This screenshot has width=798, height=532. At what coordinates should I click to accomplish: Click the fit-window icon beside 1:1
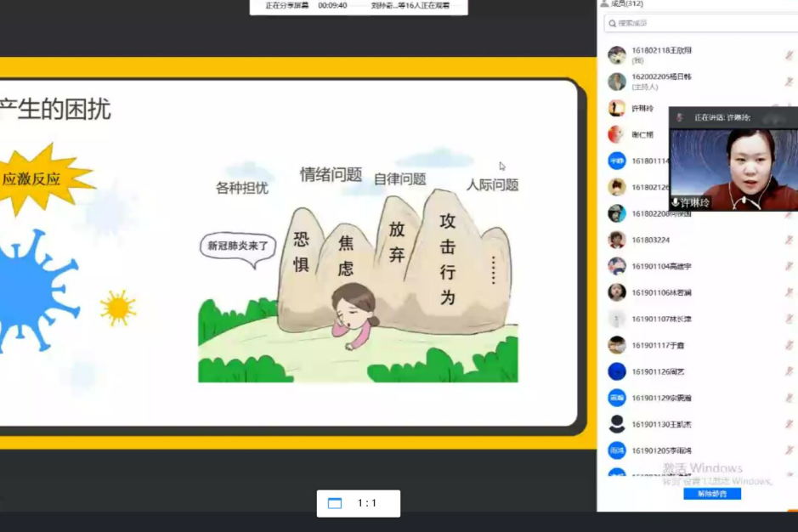[335, 503]
